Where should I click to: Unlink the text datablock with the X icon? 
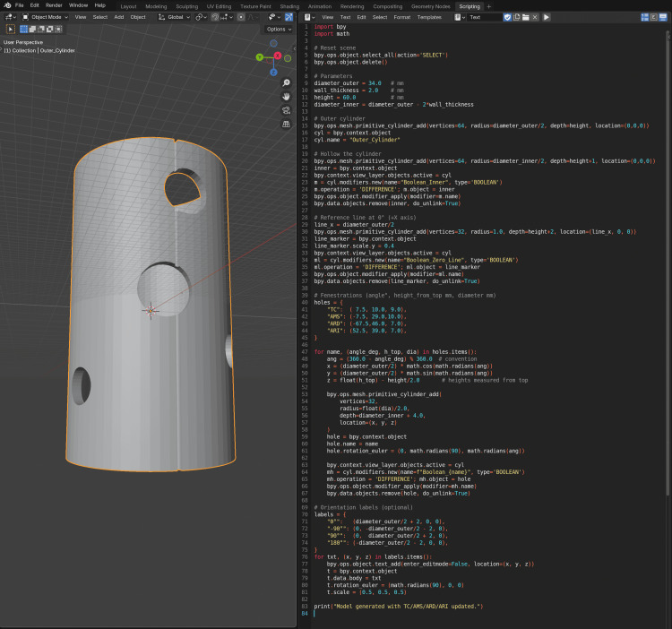(535, 17)
